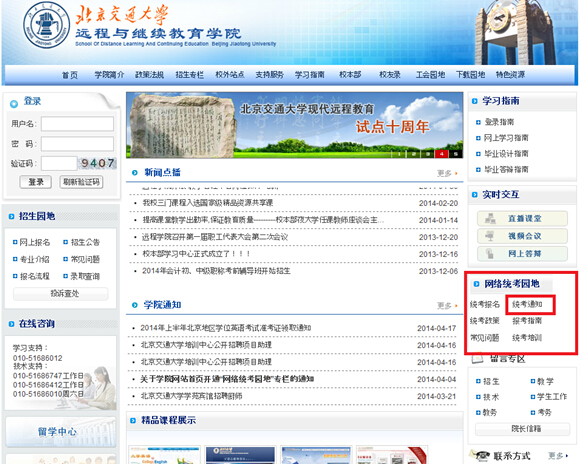Open the 学院简介 menu item

coord(109,75)
